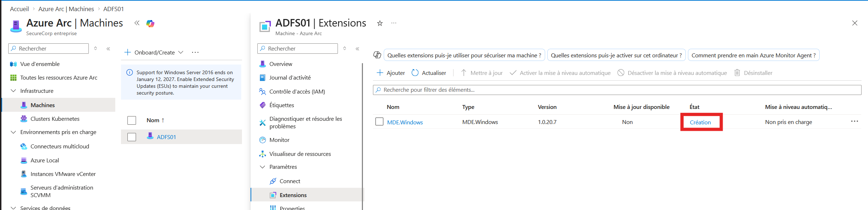Open ellipsis menu next to Onboard/Create

click(x=195, y=52)
